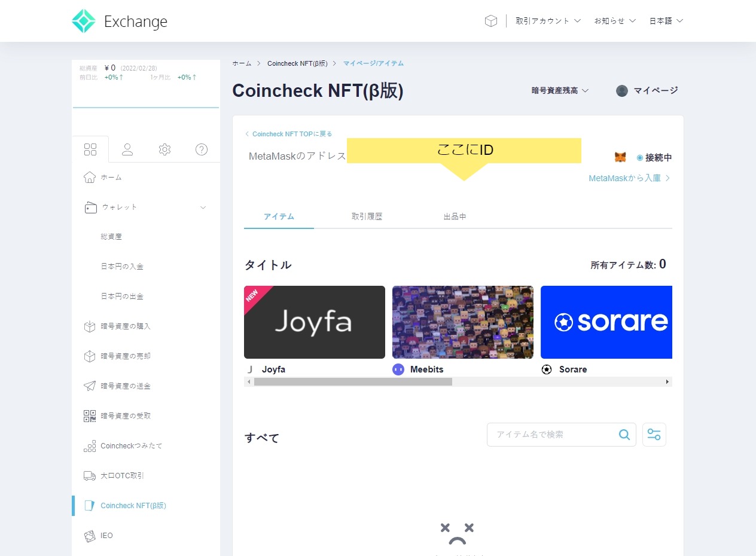Image resolution: width=756 pixels, height=556 pixels.
Task: Open the filter sliders button
Action: coord(654,435)
